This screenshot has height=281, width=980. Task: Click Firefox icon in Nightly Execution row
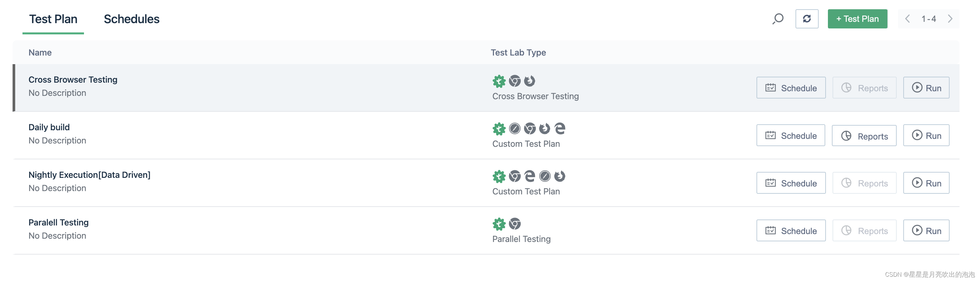click(x=559, y=176)
